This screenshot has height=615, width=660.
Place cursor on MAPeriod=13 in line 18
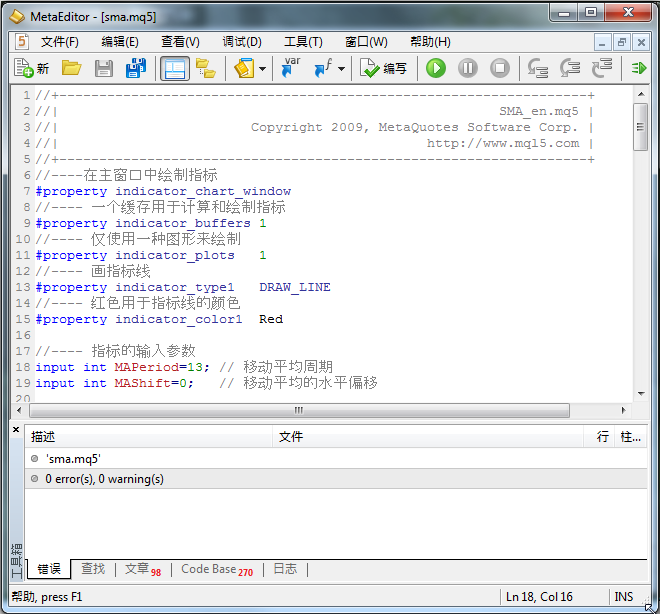click(x=158, y=367)
